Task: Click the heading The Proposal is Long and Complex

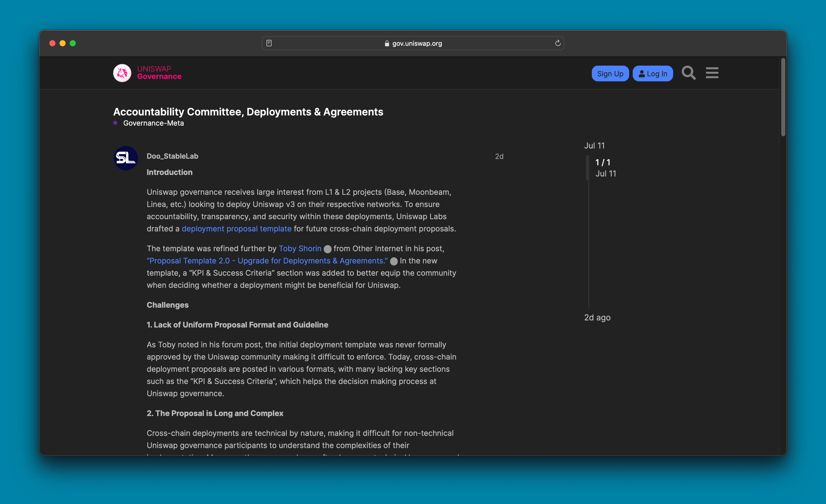Action: tap(215, 413)
